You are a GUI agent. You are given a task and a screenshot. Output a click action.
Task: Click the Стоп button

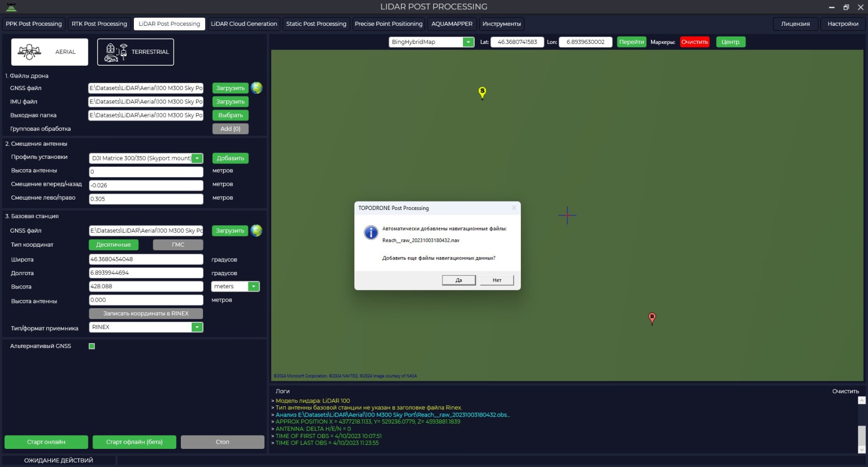[x=222, y=442]
